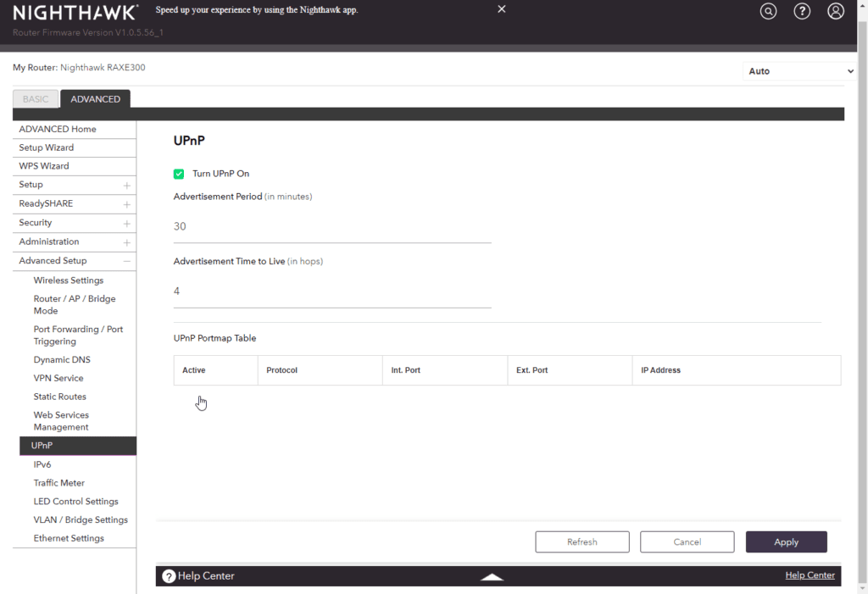
Task: Click the NIGHTHAWK logo
Action: (x=75, y=13)
